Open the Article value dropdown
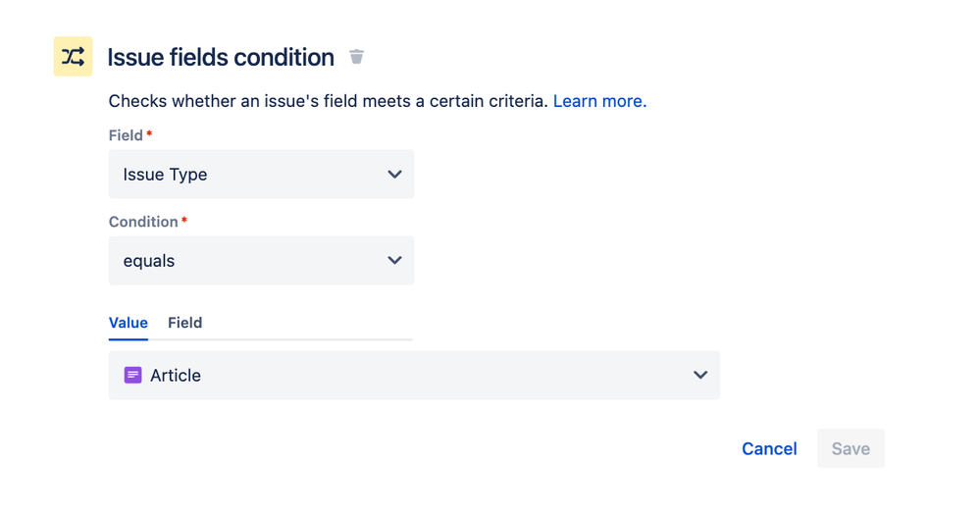 pos(414,375)
